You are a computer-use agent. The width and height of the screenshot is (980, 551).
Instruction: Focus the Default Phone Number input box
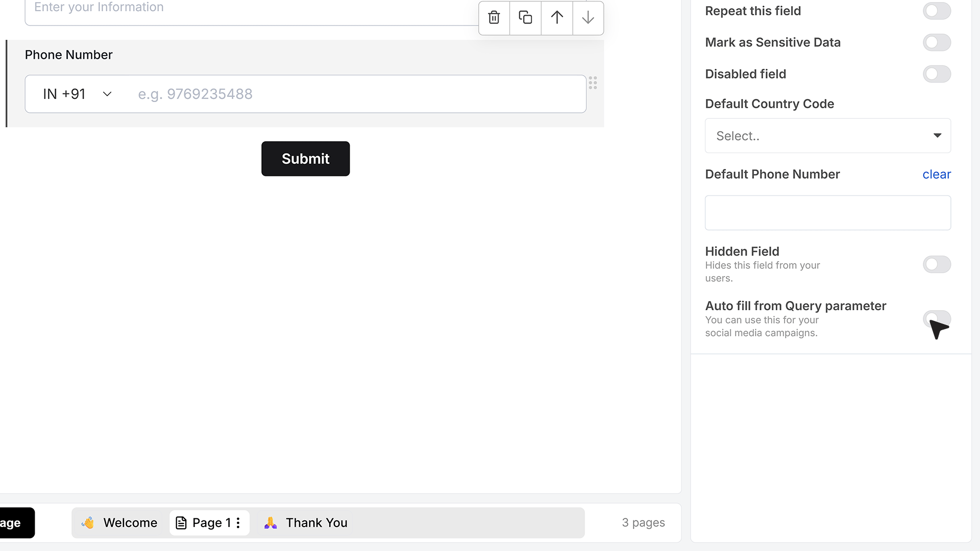click(827, 213)
